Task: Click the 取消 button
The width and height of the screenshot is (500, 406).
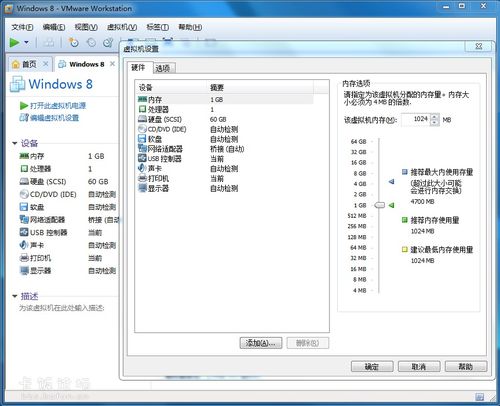Action: pos(419,367)
